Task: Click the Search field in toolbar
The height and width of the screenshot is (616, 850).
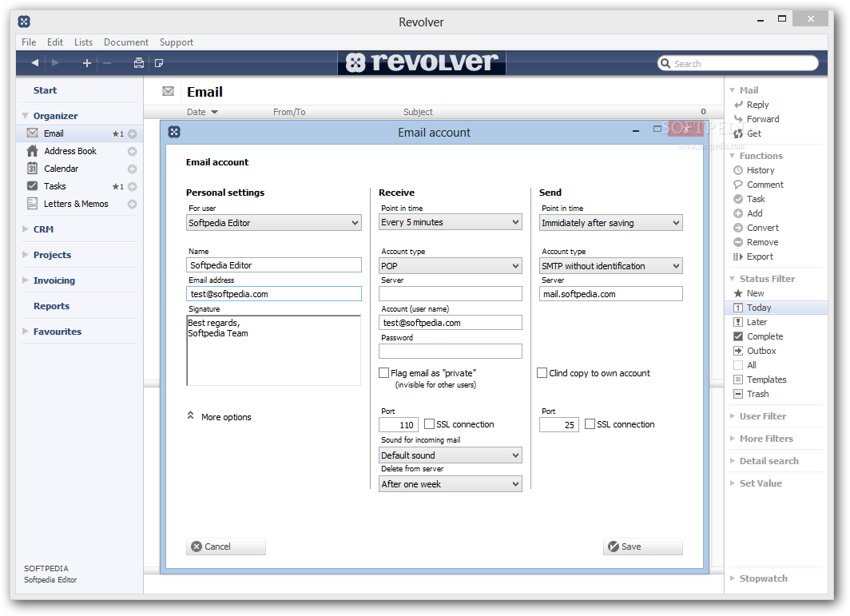Action: click(738, 63)
